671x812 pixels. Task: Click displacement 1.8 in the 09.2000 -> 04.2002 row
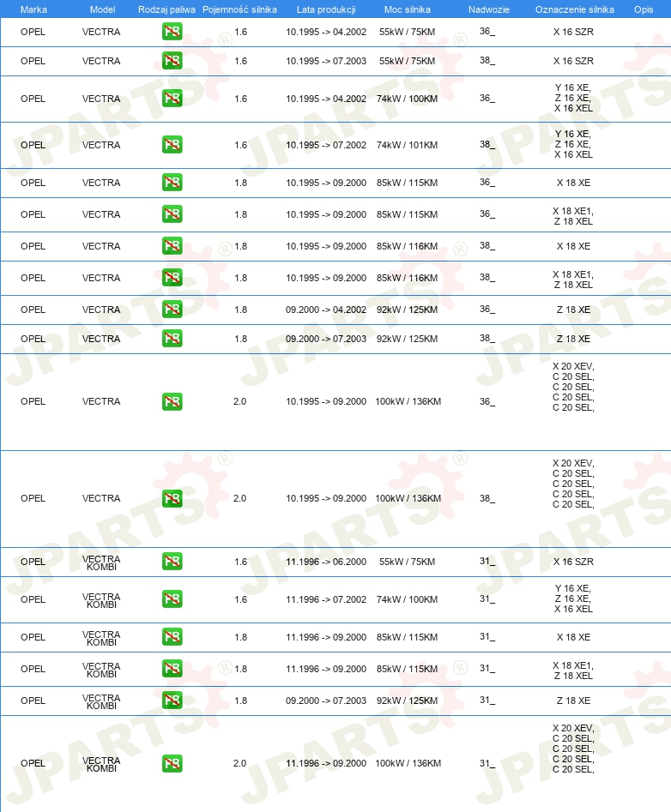tap(241, 310)
